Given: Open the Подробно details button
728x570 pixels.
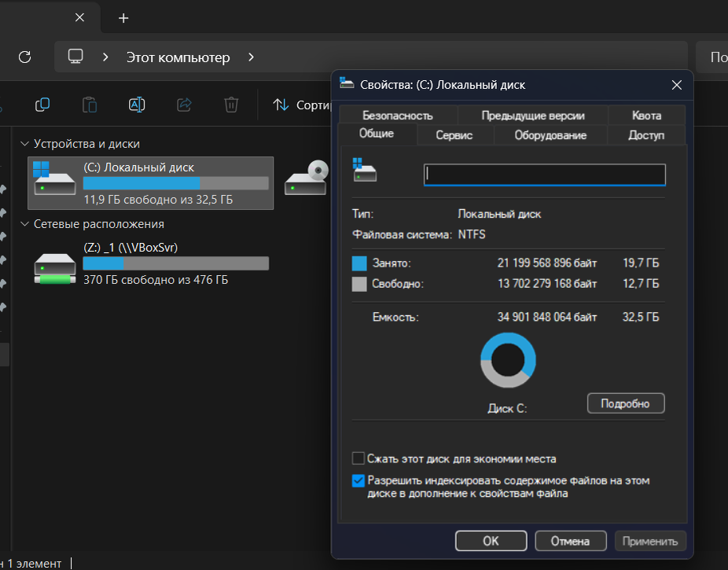Looking at the screenshot, I should click(x=625, y=403).
